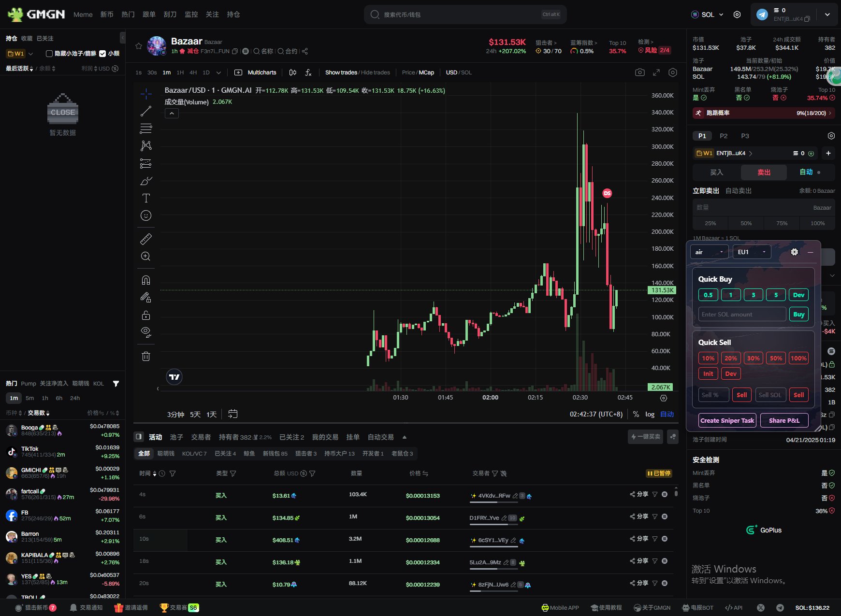Image resolution: width=841 pixels, height=616 pixels.
Task: Open the go-to-date calendar icon
Action: (233, 414)
